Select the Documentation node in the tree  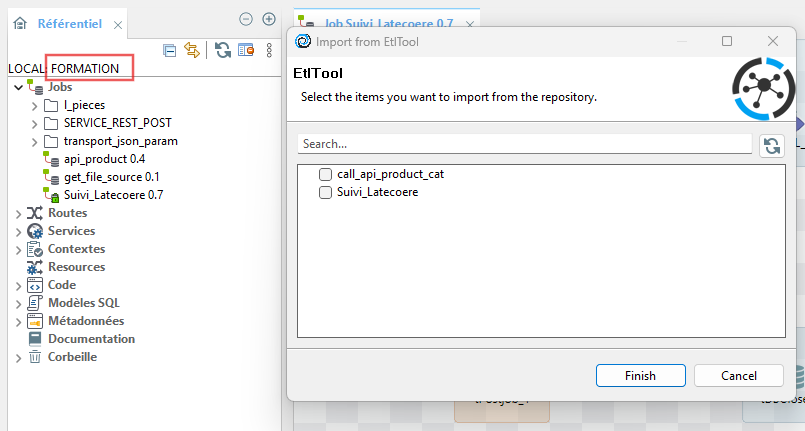pos(91,339)
